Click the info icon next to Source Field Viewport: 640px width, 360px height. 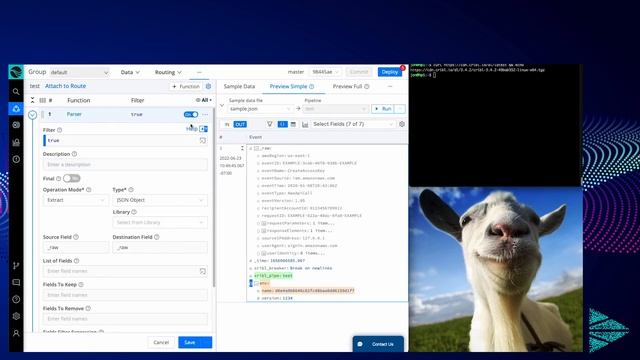pos(76,237)
